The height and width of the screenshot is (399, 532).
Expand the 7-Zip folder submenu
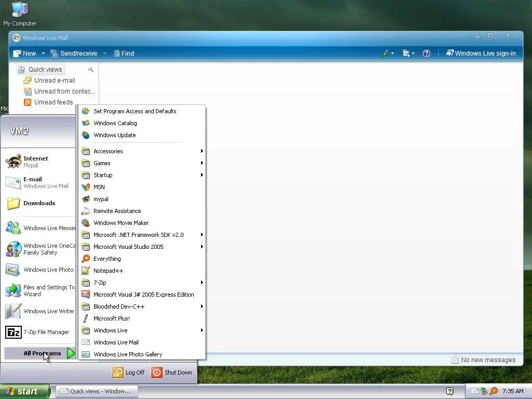tap(142, 283)
